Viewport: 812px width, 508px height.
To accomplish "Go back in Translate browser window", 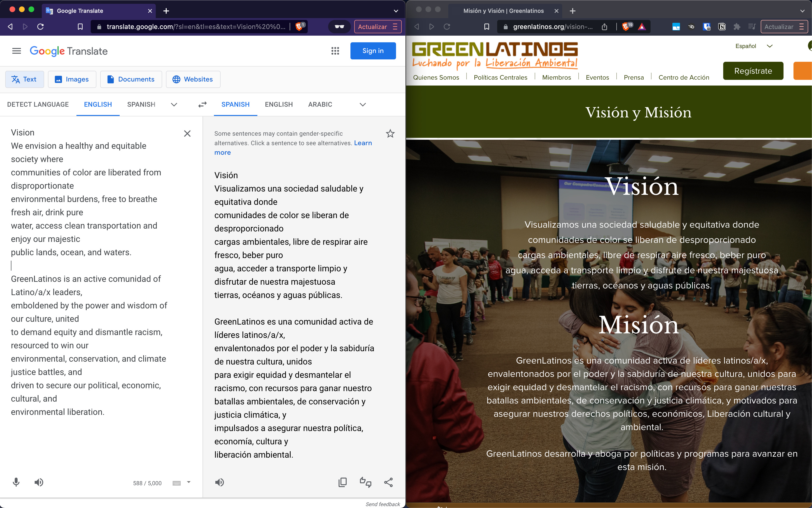I will [10, 27].
